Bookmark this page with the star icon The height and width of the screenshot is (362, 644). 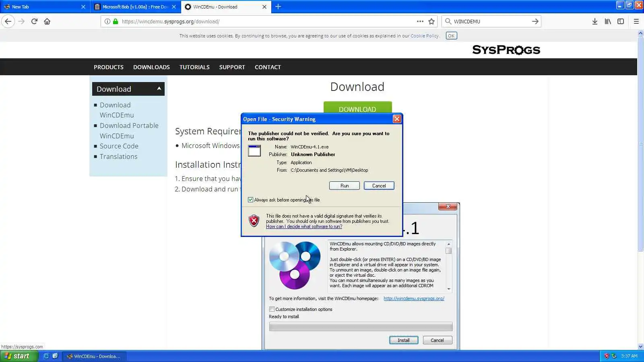click(431, 21)
